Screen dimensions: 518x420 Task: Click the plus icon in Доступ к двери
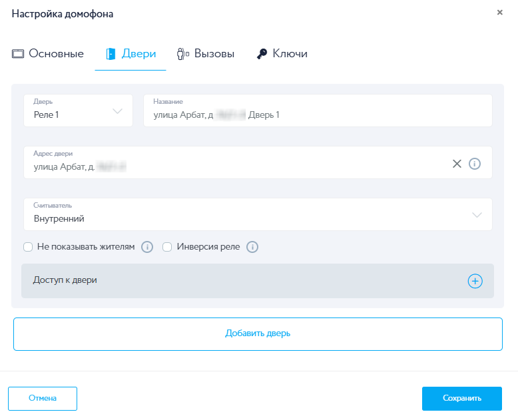[x=475, y=281]
